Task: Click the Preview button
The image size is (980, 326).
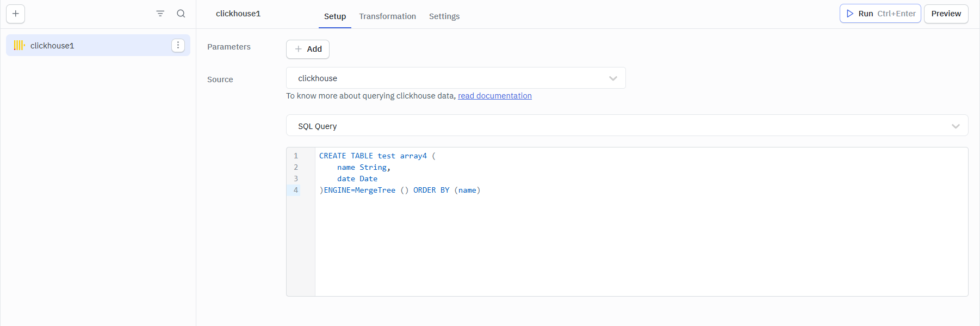Action: coord(946,14)
